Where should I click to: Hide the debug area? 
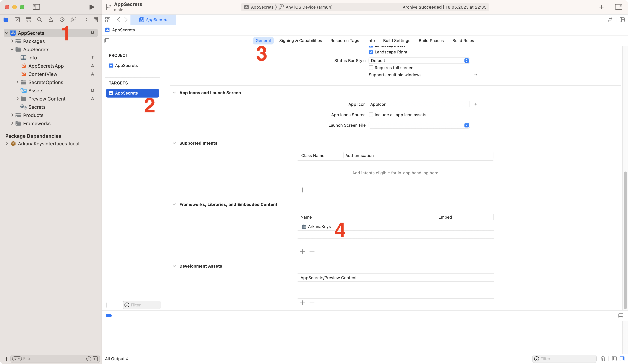(x=621, y=316)
